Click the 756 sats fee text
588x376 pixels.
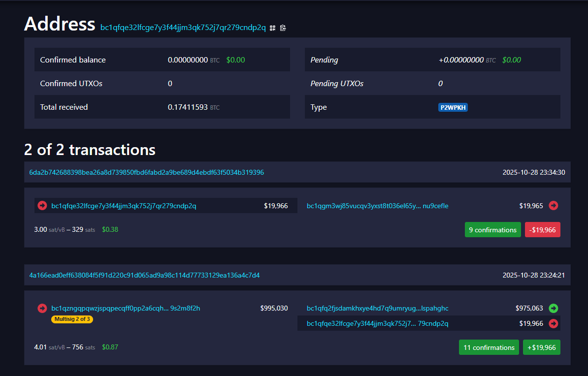point(84,347)
